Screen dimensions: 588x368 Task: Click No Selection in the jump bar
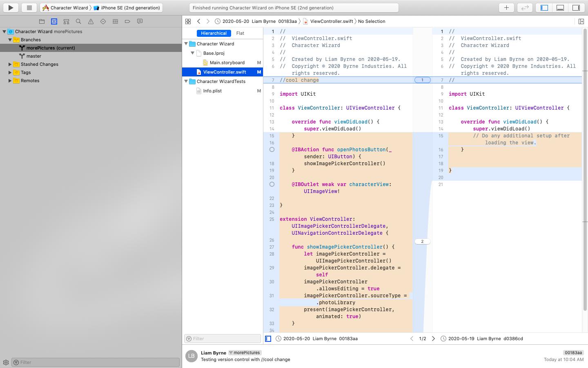click(372, 21)
